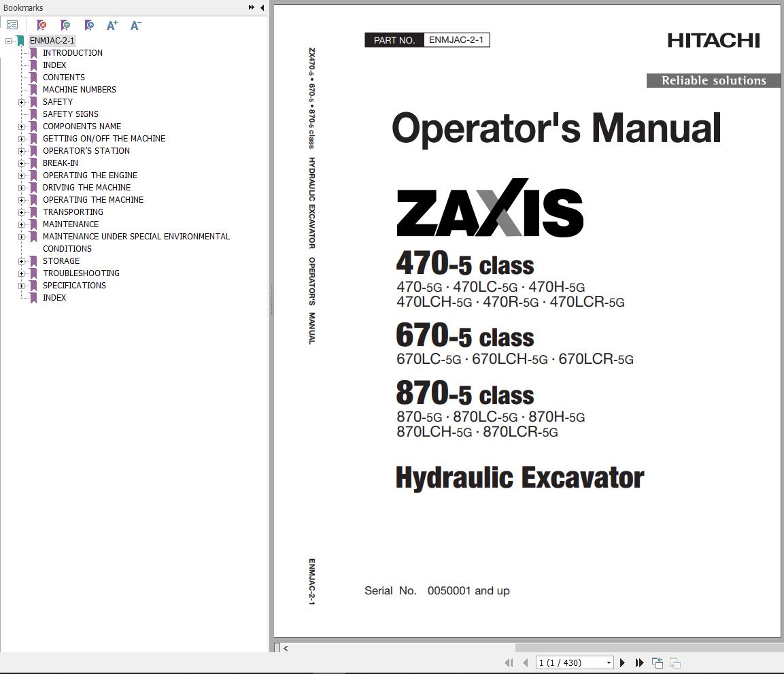Decrease bookmark text size with A-
The height and width of the screenshot is (674, 784).
[135, 25]
